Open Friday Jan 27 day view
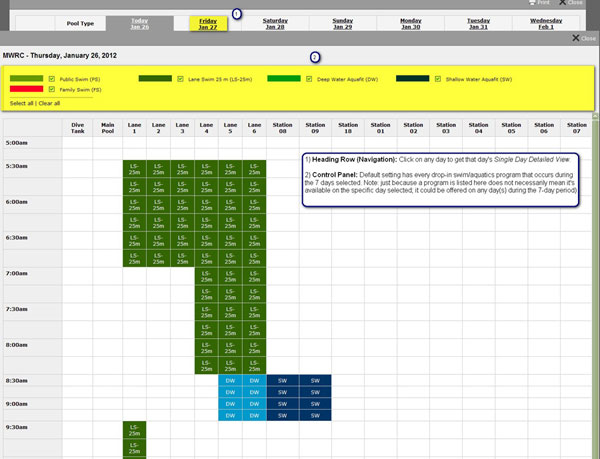The height and width of the screenshot is (459, 600). (x=208, y=23)
